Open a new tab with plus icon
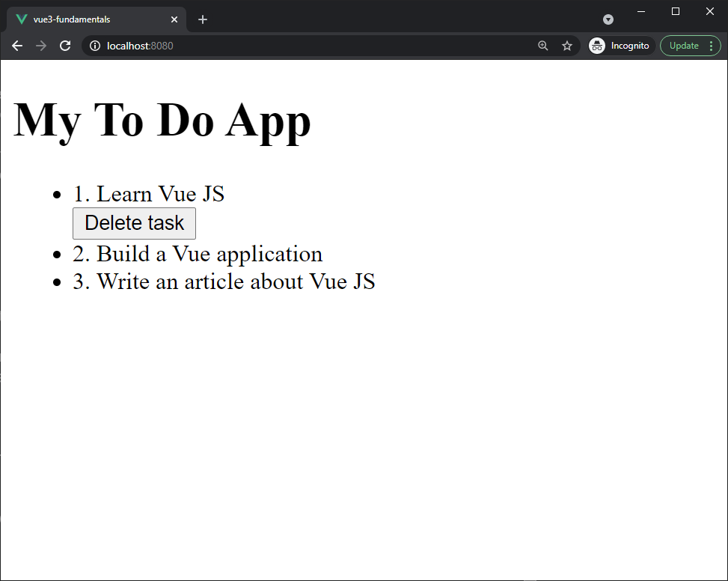The width and height of the screenshot is (728, 581). (x=203, y=19)
